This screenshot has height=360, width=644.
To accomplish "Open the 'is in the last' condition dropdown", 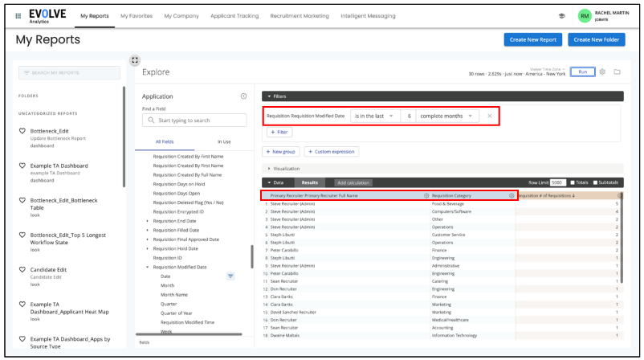I will [x=374, y=116].
